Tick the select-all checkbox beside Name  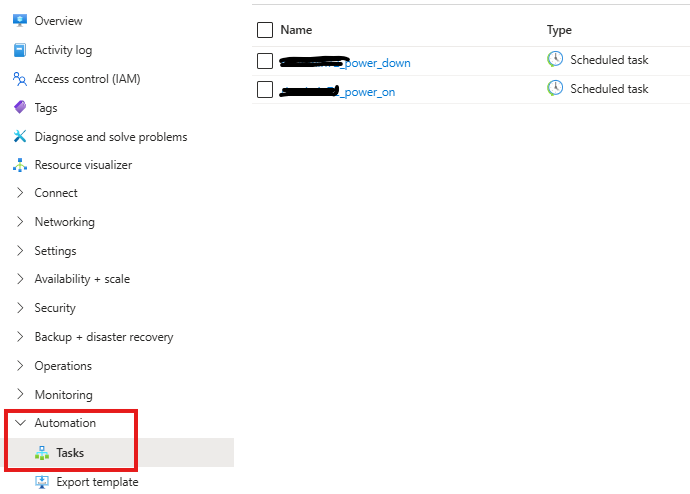(x=265, y=30)
